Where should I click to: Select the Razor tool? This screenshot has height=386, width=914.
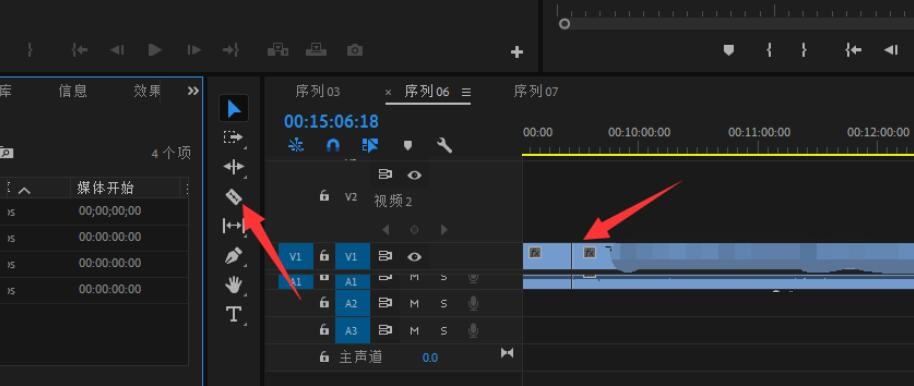[234, 196]
